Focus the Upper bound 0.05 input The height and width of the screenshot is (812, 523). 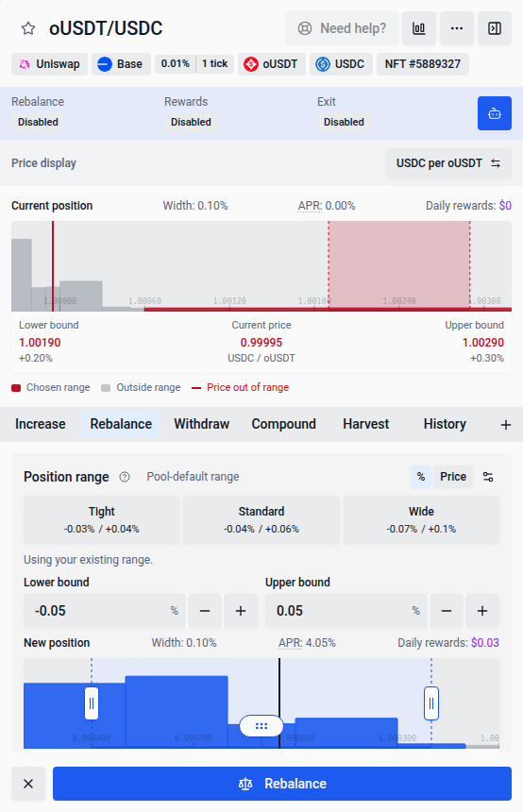(x=346, y=611)
